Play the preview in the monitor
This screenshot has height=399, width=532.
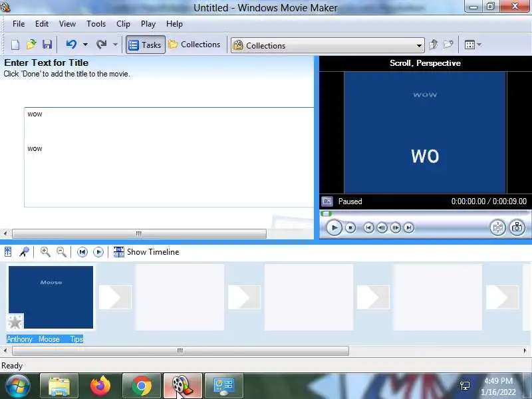pyautogui.click(x=334, y=227)
